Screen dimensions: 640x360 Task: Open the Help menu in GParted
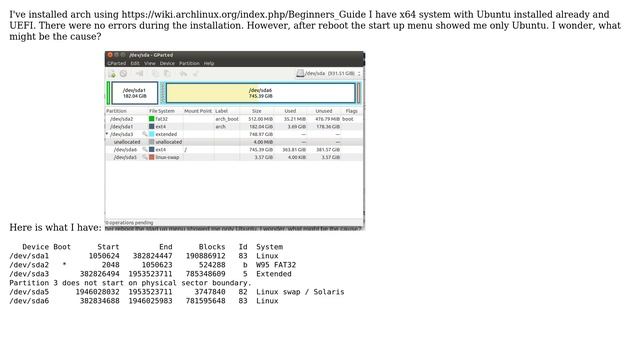[x=209, y=63]
